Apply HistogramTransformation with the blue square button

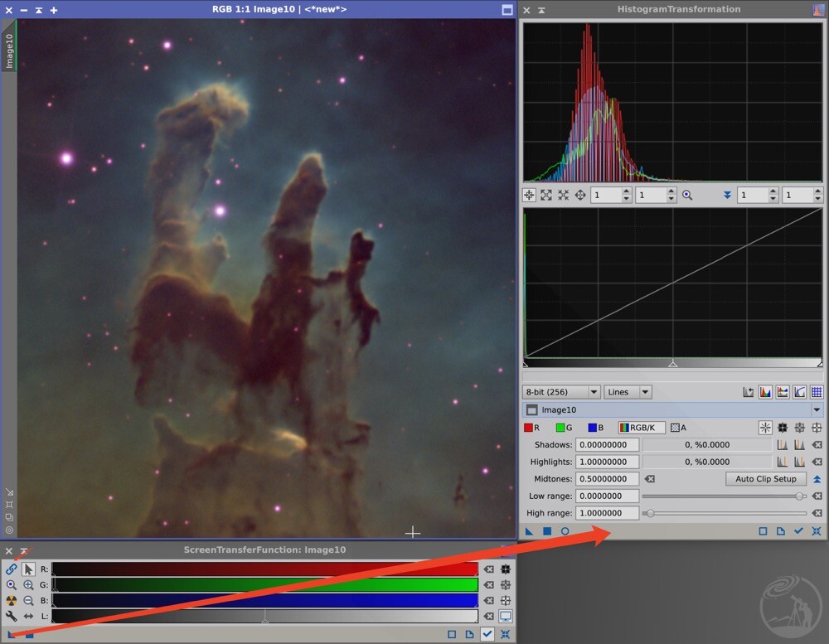click(x=547, y=530)
